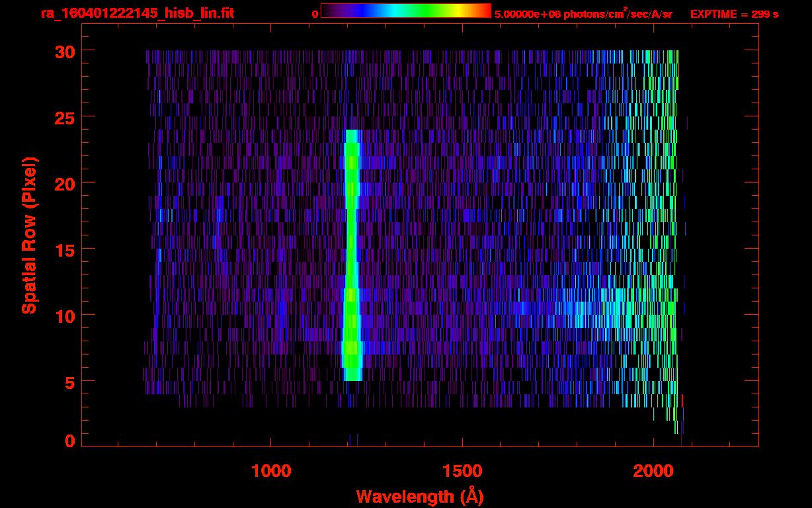This screenshot has width=812, height=508.
Task: Click x-axis tick label 2000
Action: click(x=653, y=471)
